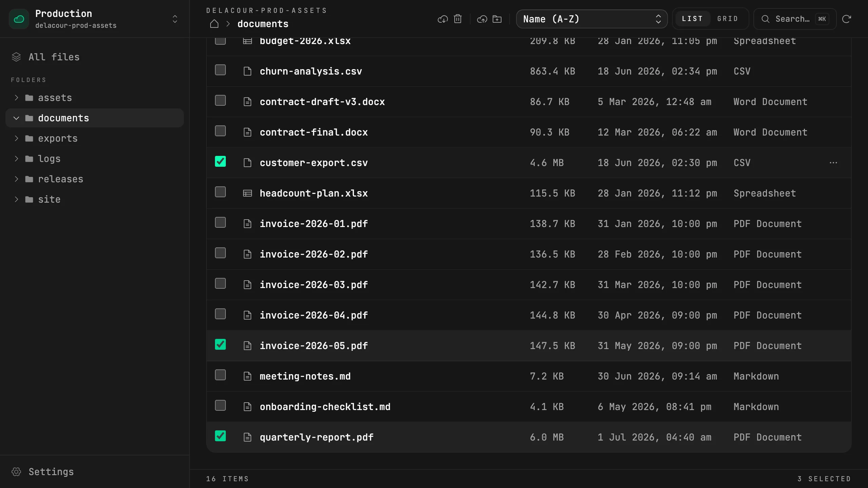Image resolution: width=868 pixels, height=488 pixels.
Task: Open the headcount-plan.xlsx file name
Action: point(314,193)
